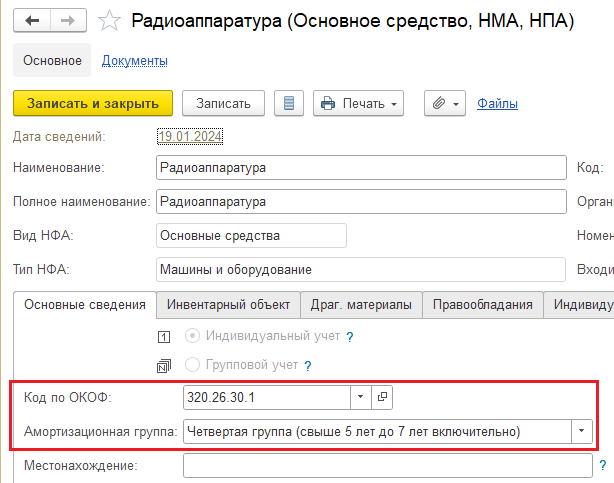Switch to the Правообладания tab
Screen dimensions: 614x483
pos(482,304)
